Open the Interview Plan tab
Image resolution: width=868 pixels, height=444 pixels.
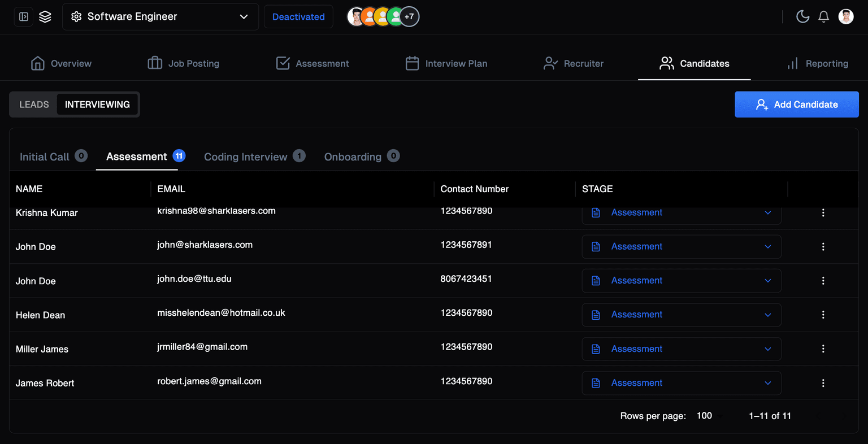(x=446, y=63)
